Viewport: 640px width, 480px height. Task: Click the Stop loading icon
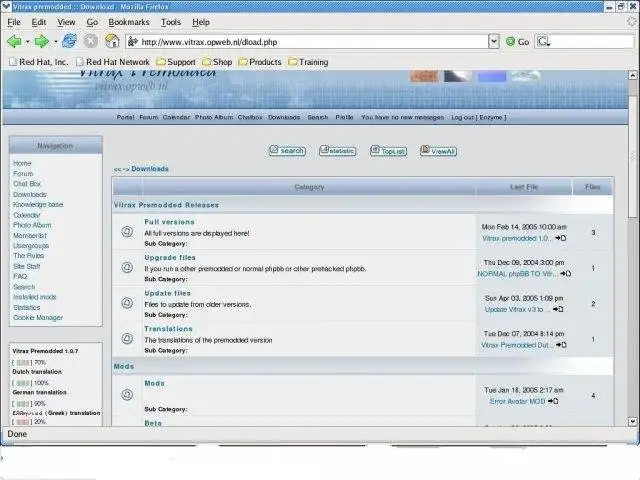coord(91,41)
